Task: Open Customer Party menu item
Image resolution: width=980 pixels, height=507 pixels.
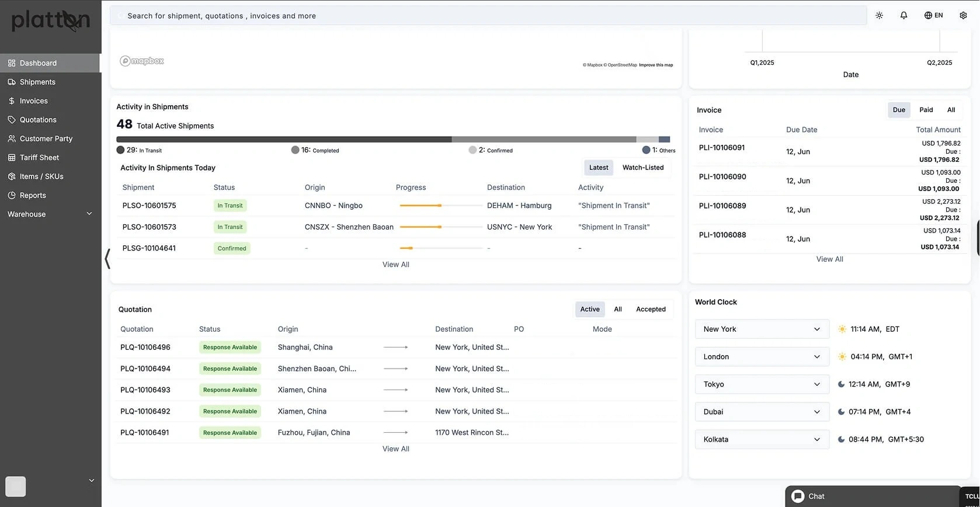Action: [x=46, y=139]
